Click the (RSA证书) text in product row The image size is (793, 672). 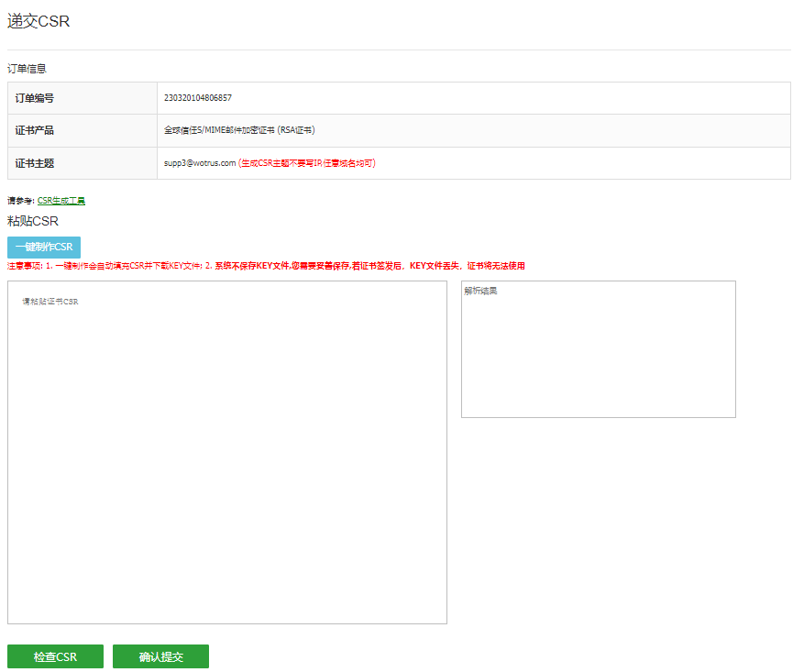296,130
